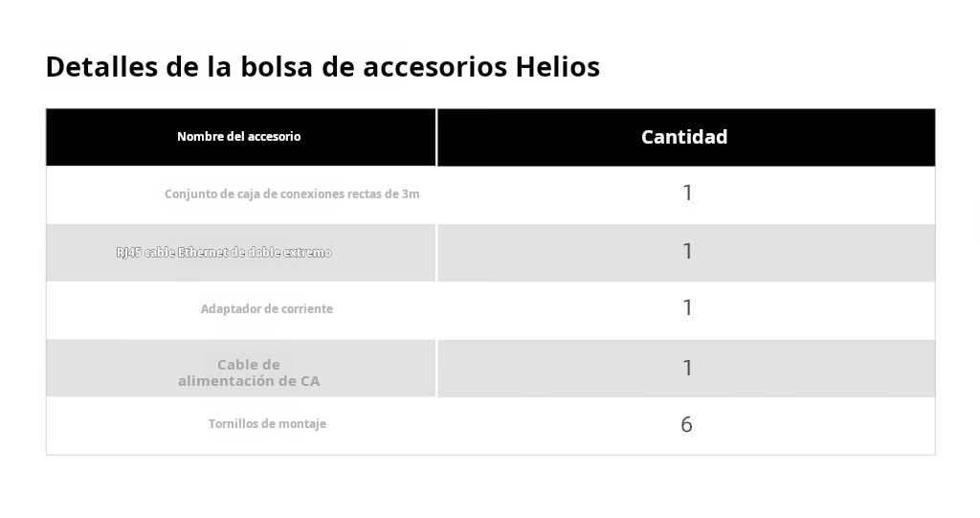Select RJ45 cable Ethernet de doble extremo
The height and width of the screenshot is (518, 980).
[x=224, y=253]
